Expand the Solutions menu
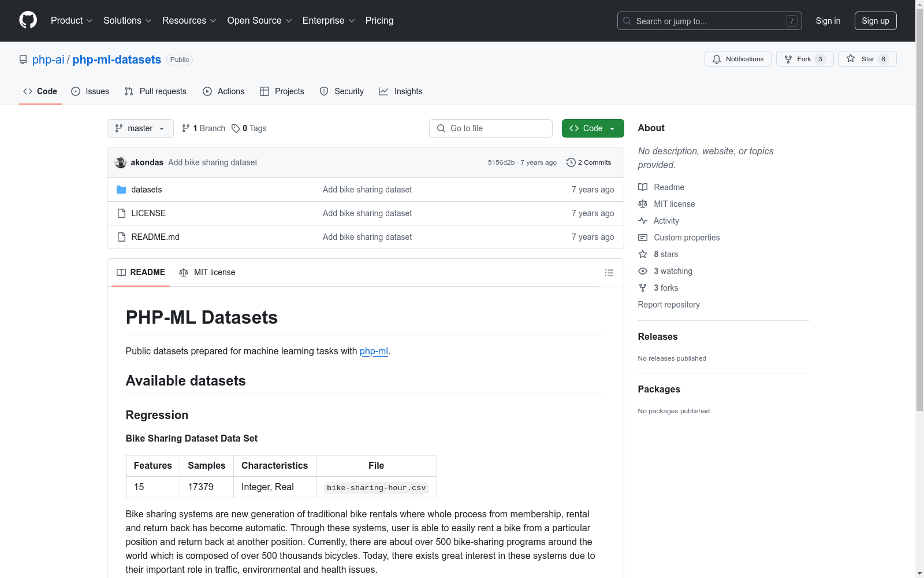The height and width of the screenshot is (578, 924). (127, 20)
